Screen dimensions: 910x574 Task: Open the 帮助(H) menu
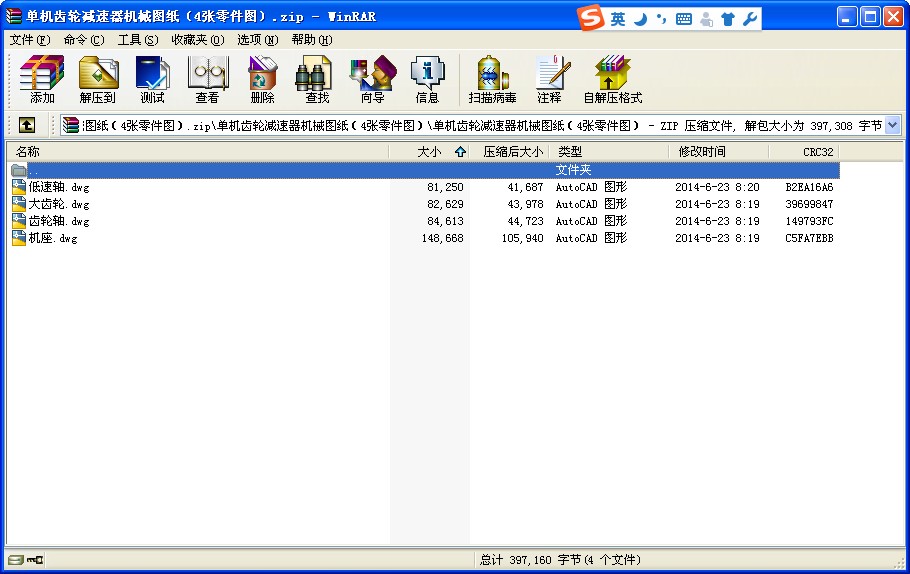pos(312,39)
